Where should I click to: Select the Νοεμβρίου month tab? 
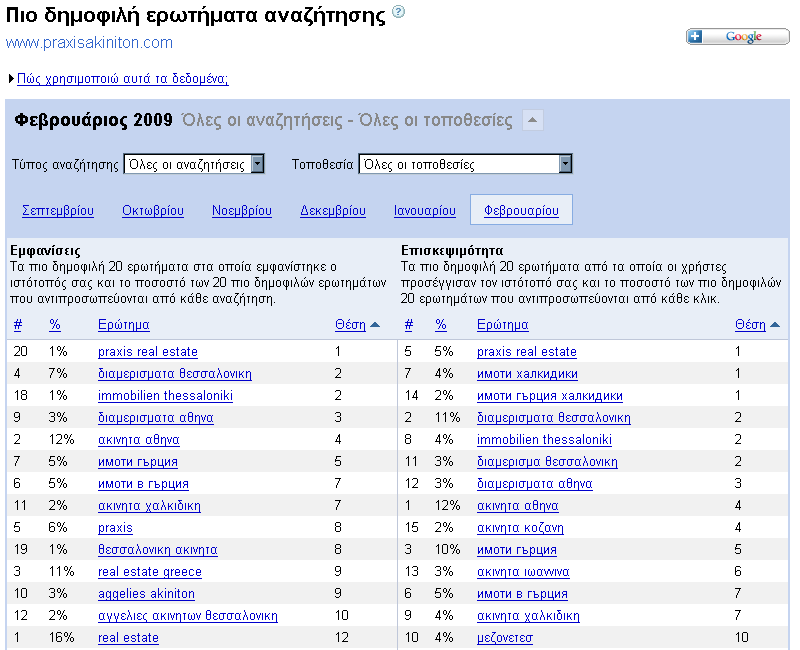(242, 211)
